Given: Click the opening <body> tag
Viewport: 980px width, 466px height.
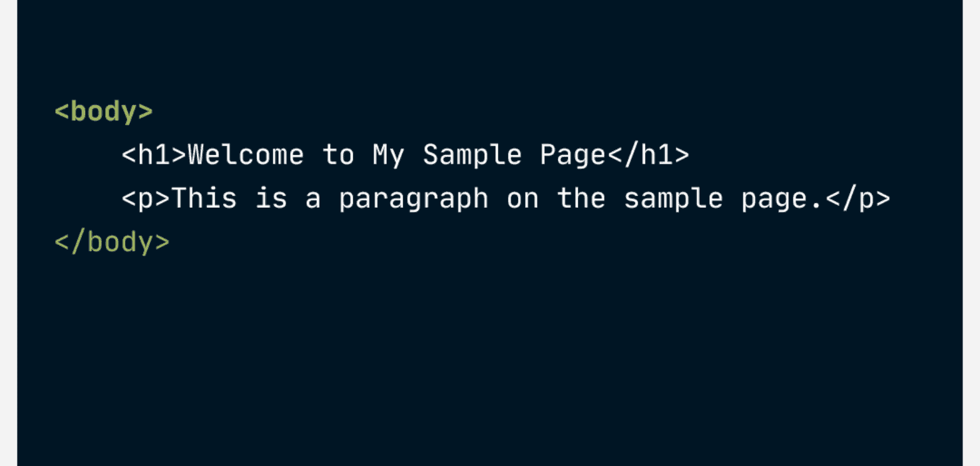Looking at the screenshot, I should 104,111.
